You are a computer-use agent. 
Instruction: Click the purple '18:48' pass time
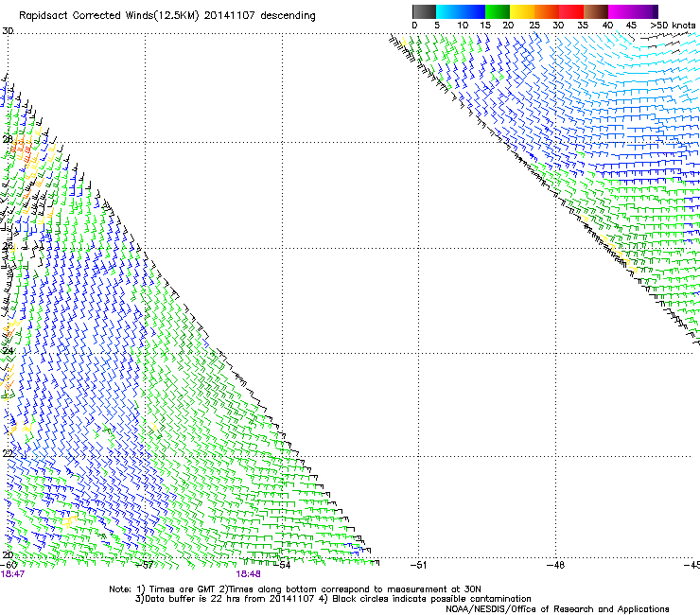248,574
